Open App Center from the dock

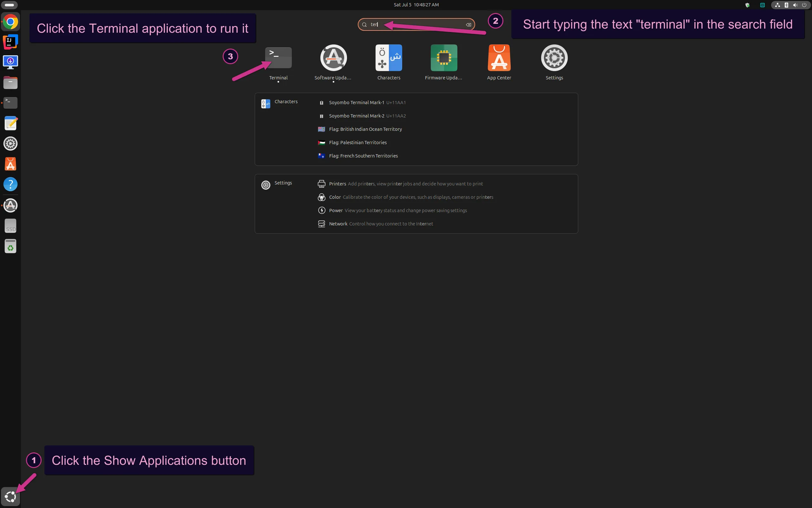click(x=10, y=164)
